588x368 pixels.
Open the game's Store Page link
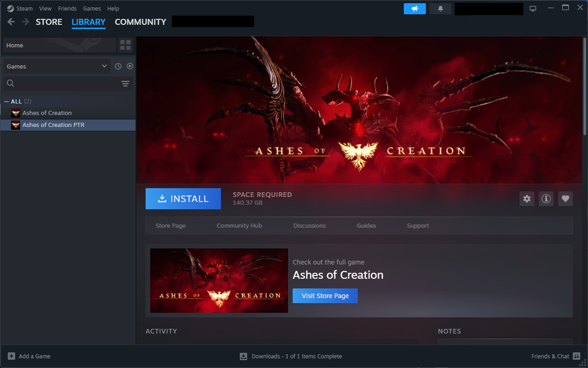170,226
